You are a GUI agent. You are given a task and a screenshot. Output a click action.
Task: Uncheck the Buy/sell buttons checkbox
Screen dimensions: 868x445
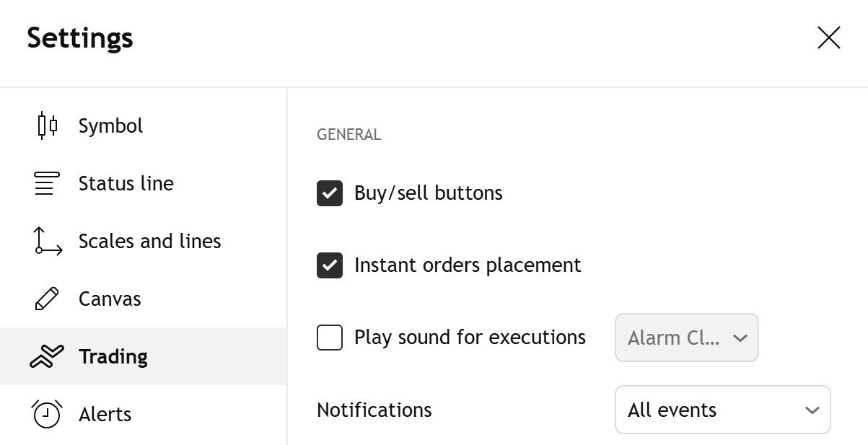(330, 193)
